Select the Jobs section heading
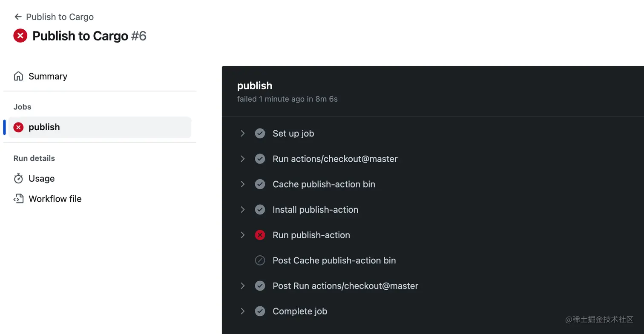The image size is (644, 334). 22,107
